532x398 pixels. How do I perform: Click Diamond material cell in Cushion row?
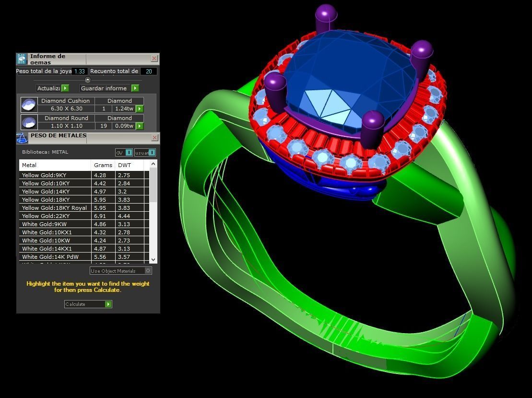119,101
